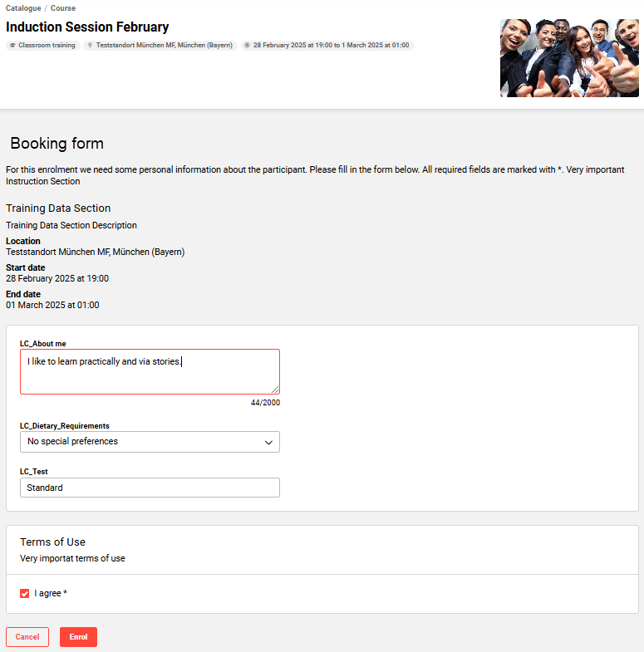
Task: Focus the LC_About me text area
Action: pos(150,371)
